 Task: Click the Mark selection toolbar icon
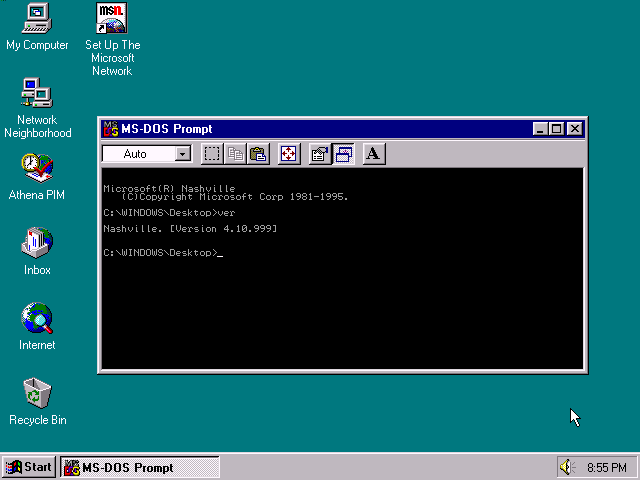point(212,154)
